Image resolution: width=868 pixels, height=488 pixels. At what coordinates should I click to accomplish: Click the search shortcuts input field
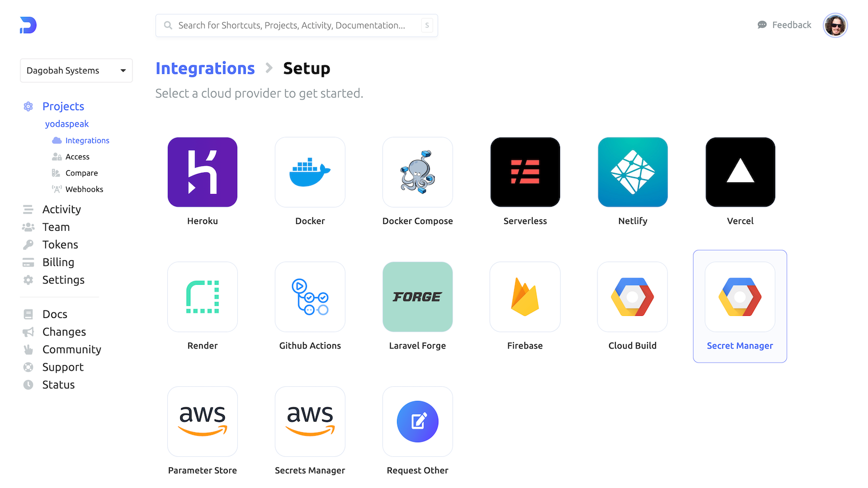click(296, 25)
